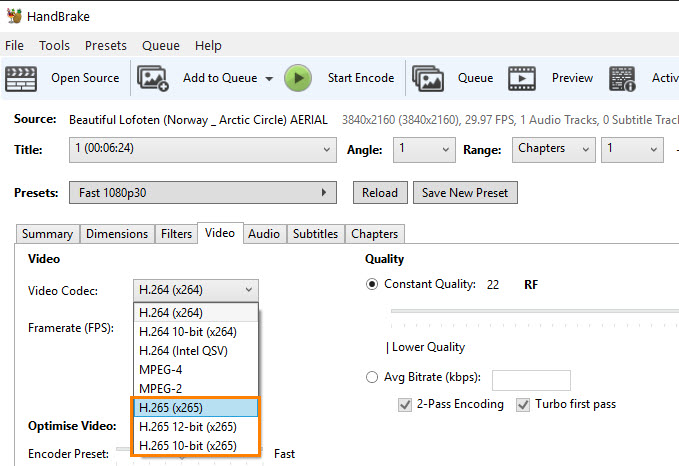Open the File menu
The height and width of the screenshot is (466, 679).
tap(14, 45)
